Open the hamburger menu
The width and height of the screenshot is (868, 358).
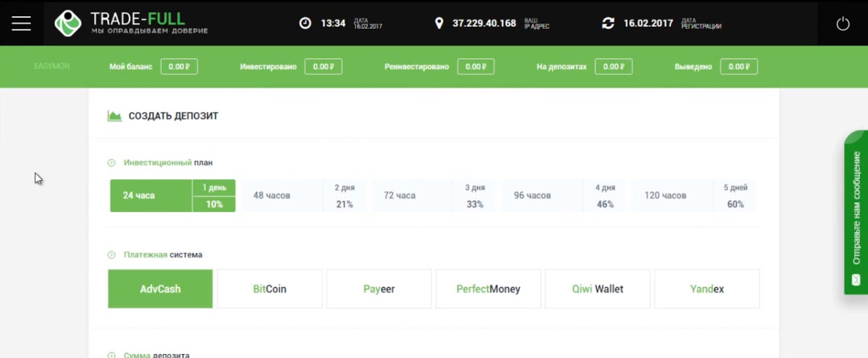(x=21, y=23)
